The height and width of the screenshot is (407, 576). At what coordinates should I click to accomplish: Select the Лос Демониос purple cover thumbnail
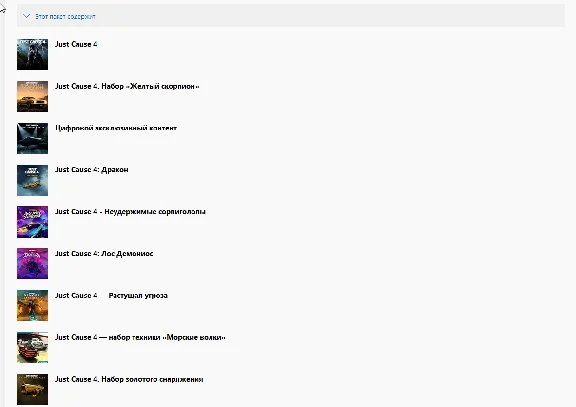(32, 263)
